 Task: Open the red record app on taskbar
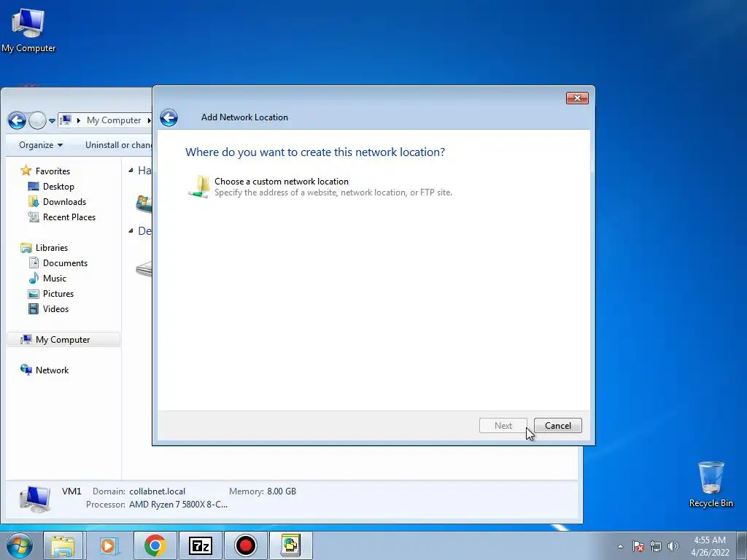click(x=245, y=545)
